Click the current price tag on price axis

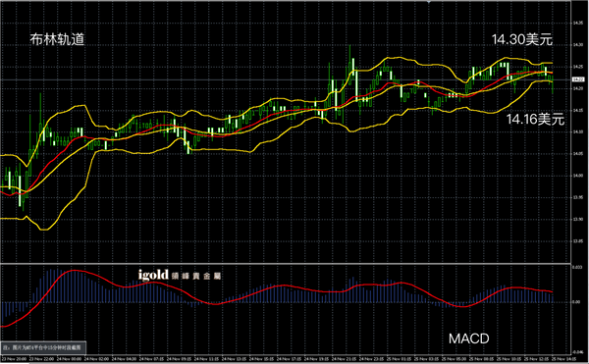577,79
